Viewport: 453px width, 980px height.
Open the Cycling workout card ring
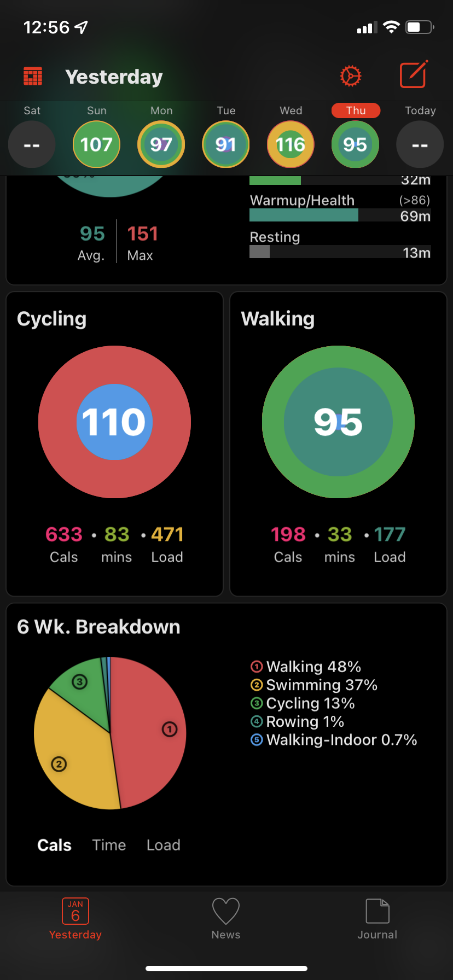pos(114,422)
